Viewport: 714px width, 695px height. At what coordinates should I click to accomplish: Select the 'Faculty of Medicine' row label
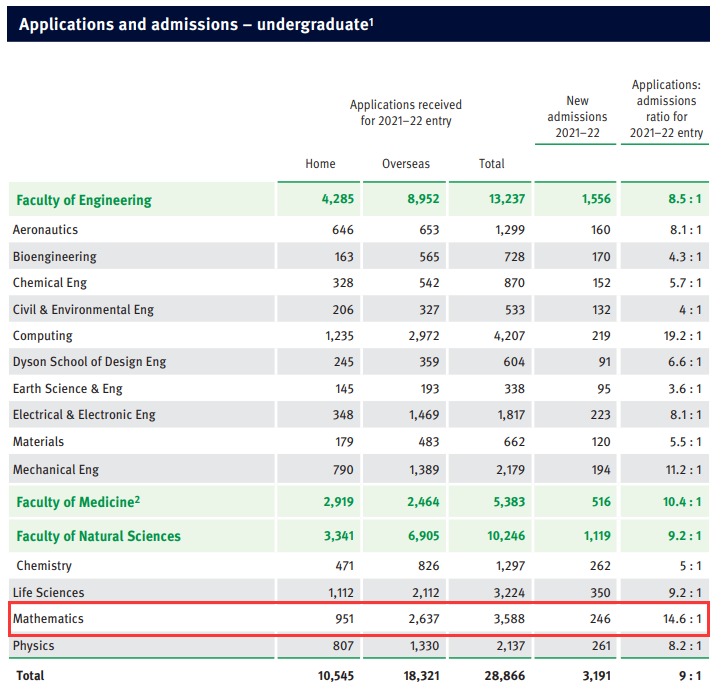[78, 502]
